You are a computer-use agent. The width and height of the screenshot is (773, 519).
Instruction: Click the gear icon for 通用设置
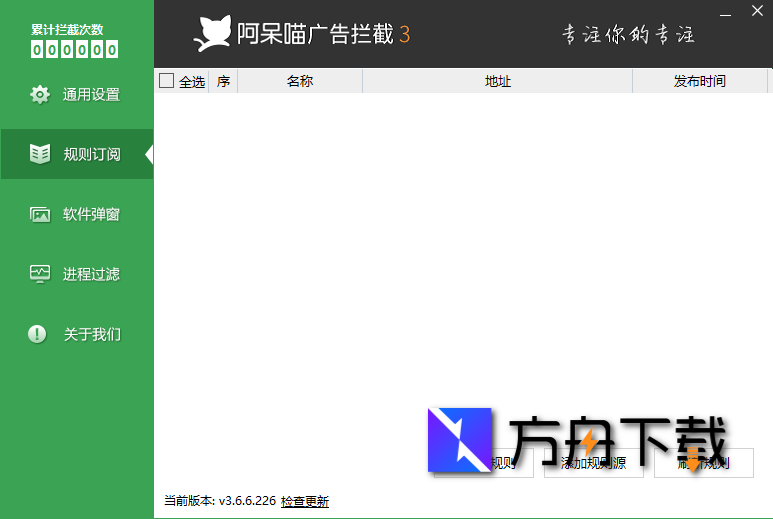[x=39, y=94]
